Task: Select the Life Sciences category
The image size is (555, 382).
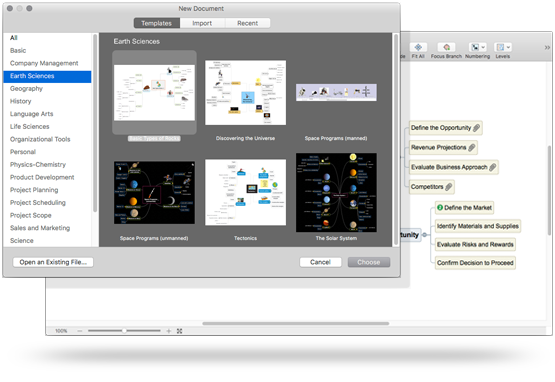Action: pos(47,127)
